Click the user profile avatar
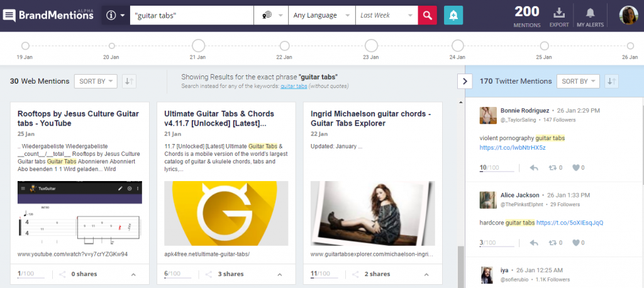Viewport: 644px width, 288px height. [x=628, y=16]
